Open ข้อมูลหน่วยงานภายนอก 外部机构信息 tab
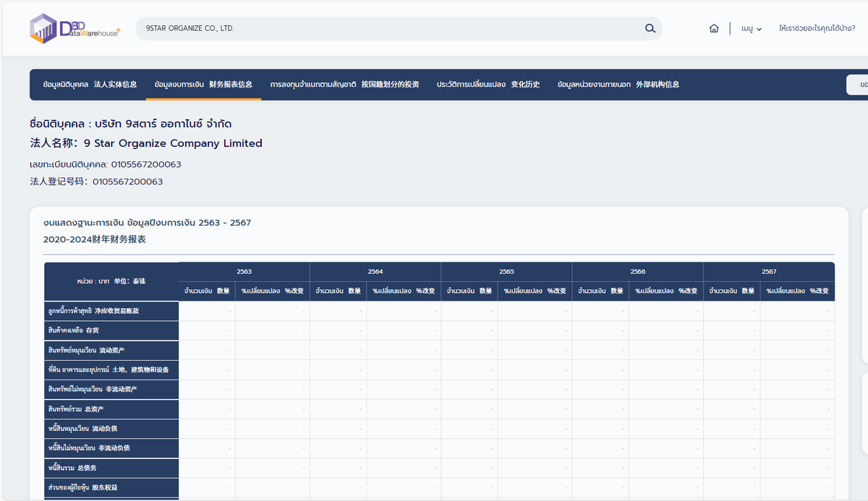The height and width of the screenshot is (501, 868). click(x=618, y=85)
